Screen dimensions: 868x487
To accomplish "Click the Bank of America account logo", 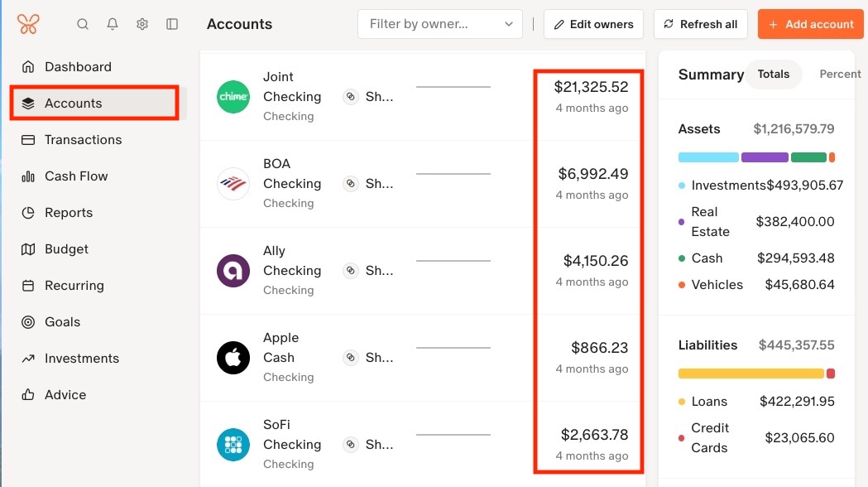I will coord(233,184).
